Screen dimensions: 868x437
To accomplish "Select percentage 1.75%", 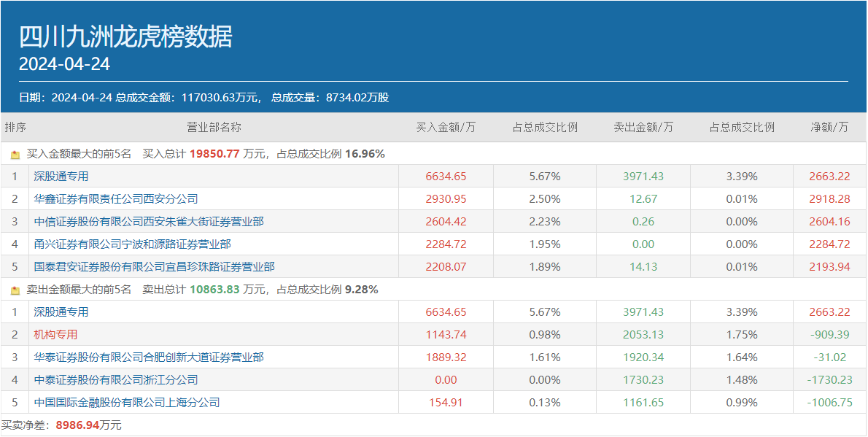I will [x=742, y=335].
